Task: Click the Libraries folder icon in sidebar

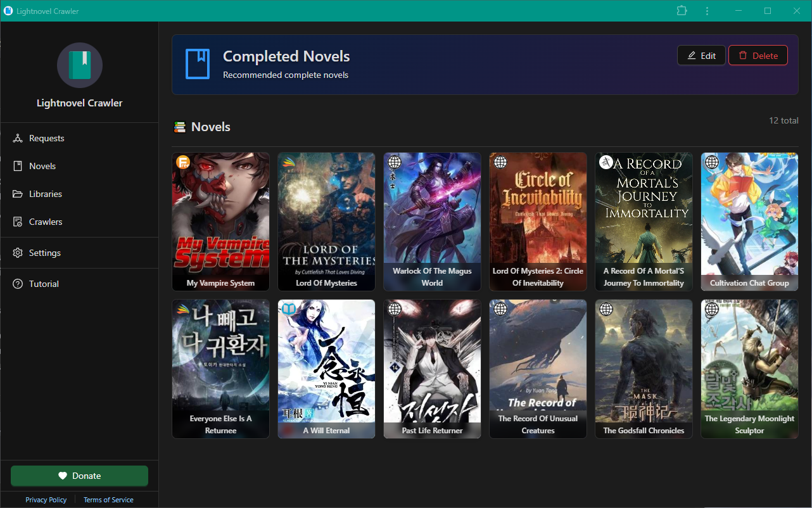Action: pos(18,194)
